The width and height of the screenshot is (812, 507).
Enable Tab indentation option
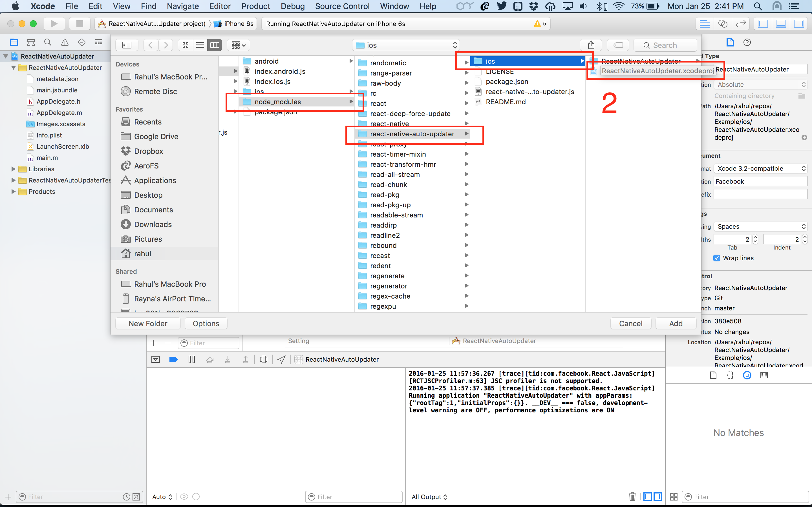coord(757,226)
